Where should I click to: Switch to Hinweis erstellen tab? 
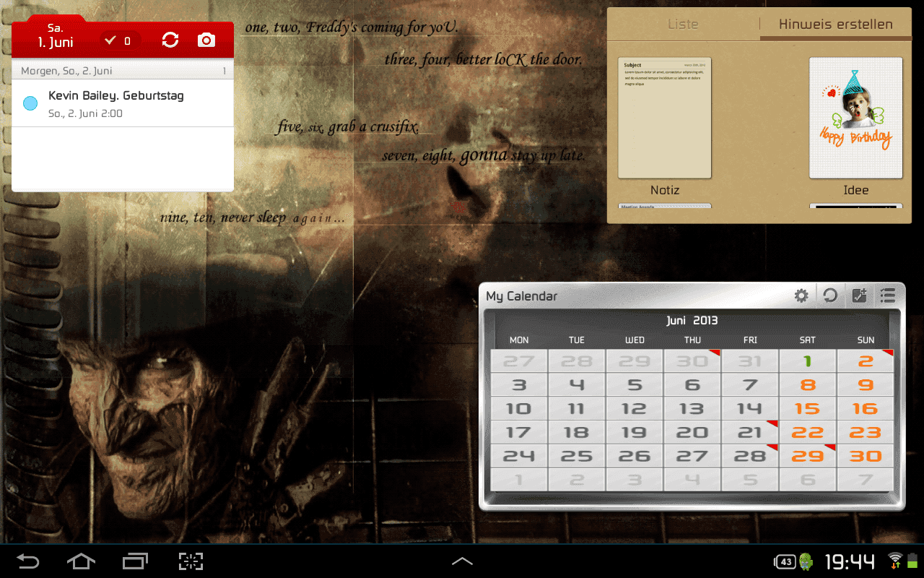(x=836, y=24)
